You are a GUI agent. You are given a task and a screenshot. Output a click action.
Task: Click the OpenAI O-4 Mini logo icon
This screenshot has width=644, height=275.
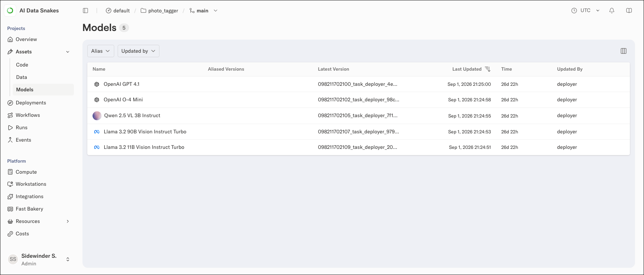97,100
